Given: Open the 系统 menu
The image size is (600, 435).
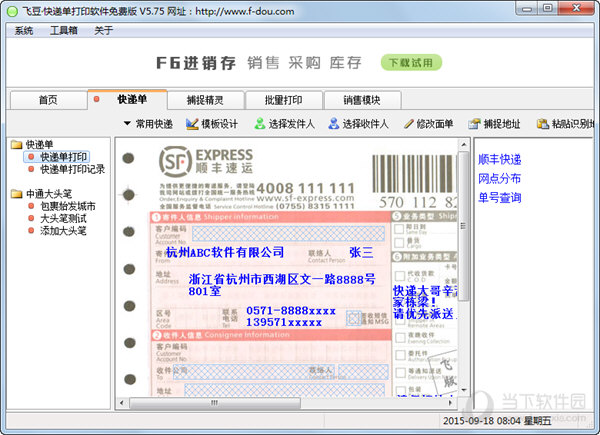Looking at the screenshot, I should (x=24, y=30).
